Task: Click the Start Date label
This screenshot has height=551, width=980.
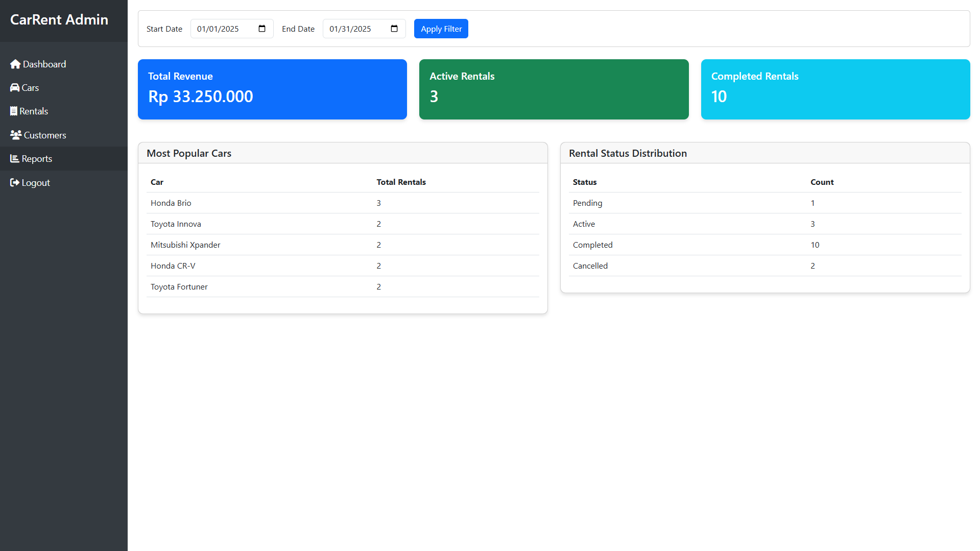Action: (164, 29)
